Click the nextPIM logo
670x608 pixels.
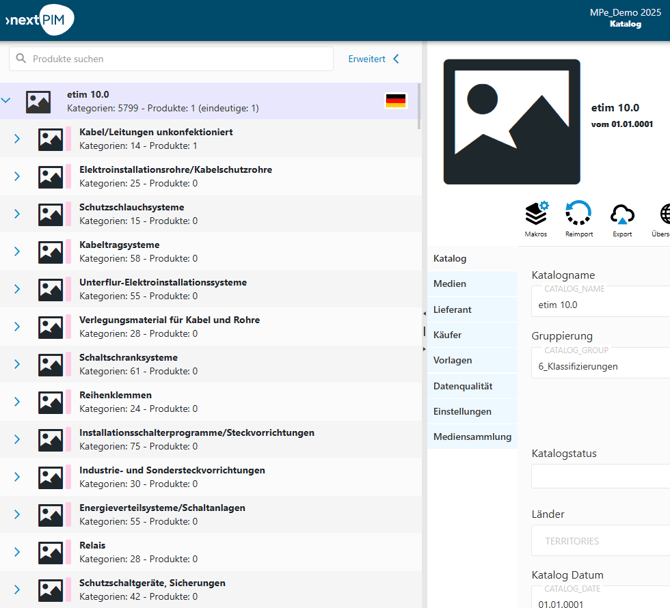pos(39,20)
